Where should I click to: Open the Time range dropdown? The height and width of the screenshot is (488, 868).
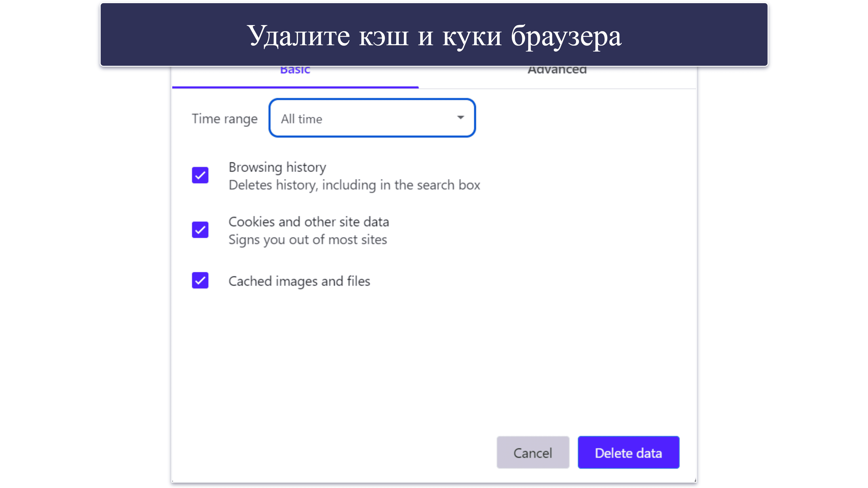[372, 118]
